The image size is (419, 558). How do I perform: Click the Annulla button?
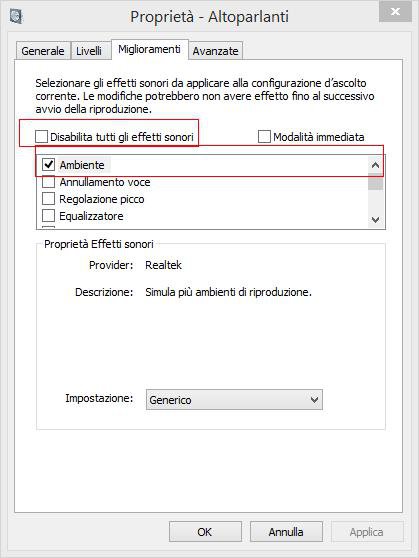click(x=286, y=532)
